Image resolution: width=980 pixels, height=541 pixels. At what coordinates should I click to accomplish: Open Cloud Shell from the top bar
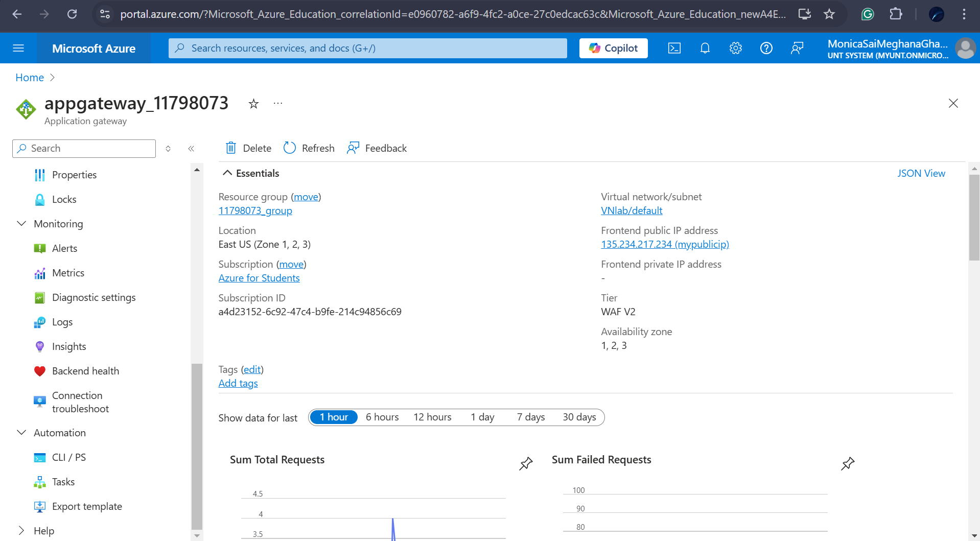pos(674,48)
